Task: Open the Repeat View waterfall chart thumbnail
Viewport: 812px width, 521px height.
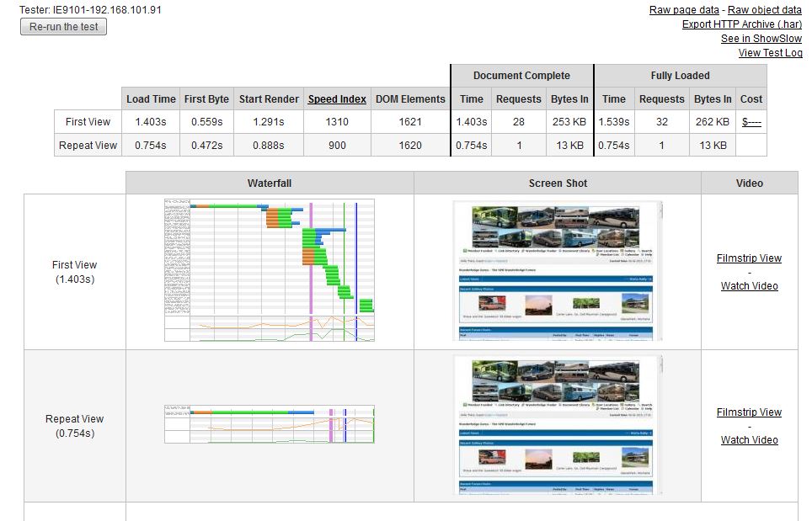Action: click(x=270, y=424)
